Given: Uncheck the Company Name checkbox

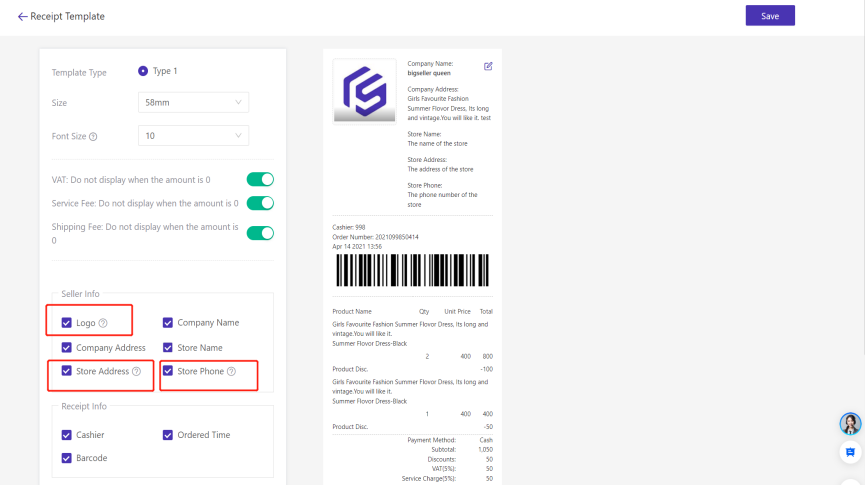Looking at the screenshot, I should (x=168, y=323).
